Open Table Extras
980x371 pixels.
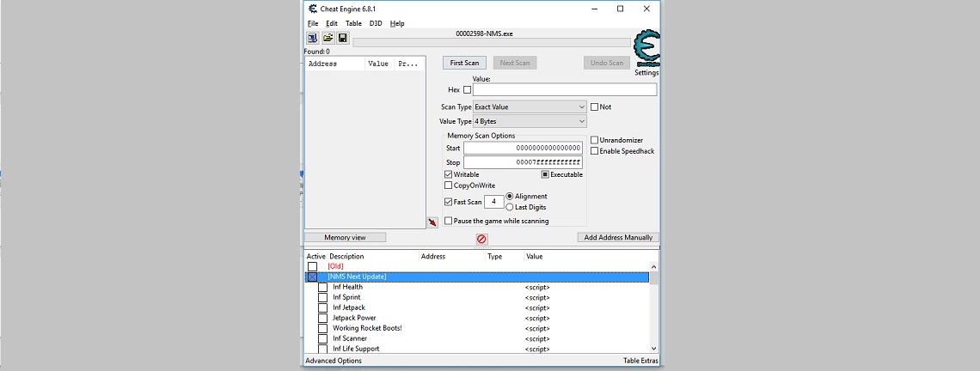click(640, 361)
